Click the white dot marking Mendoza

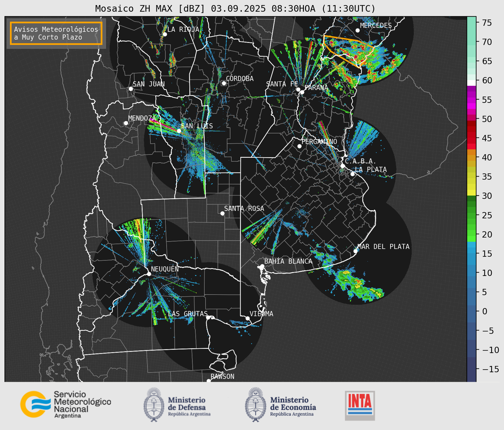click(126, 123)
